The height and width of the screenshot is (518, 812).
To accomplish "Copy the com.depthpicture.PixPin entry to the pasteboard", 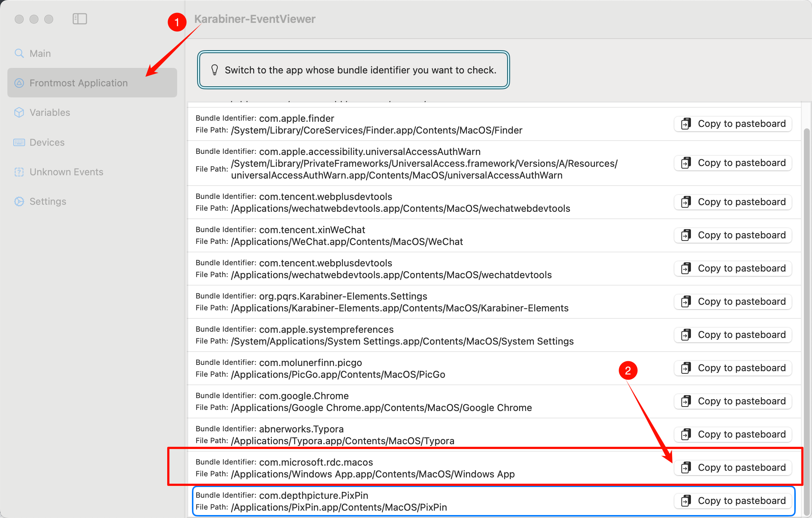I will coord(733,501).
